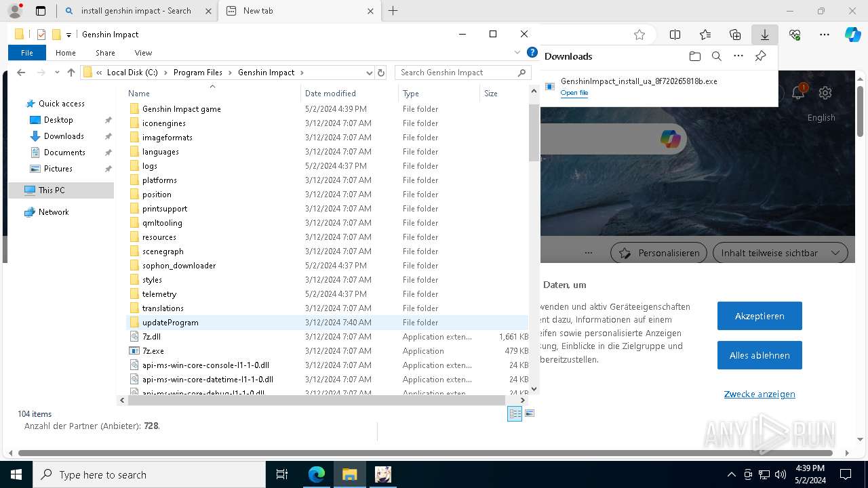Expand path chevron after Program Files
This screenshot has width=868, height=488.
coord(230,73)
